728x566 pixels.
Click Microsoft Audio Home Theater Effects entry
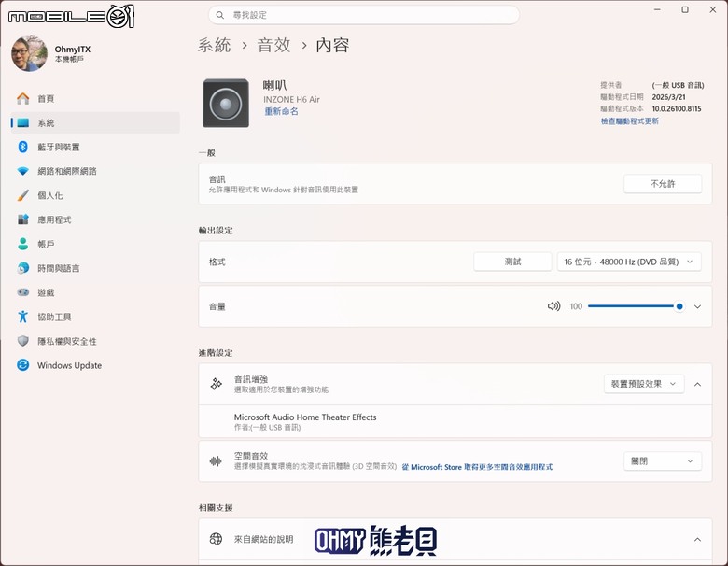[455, 421]
